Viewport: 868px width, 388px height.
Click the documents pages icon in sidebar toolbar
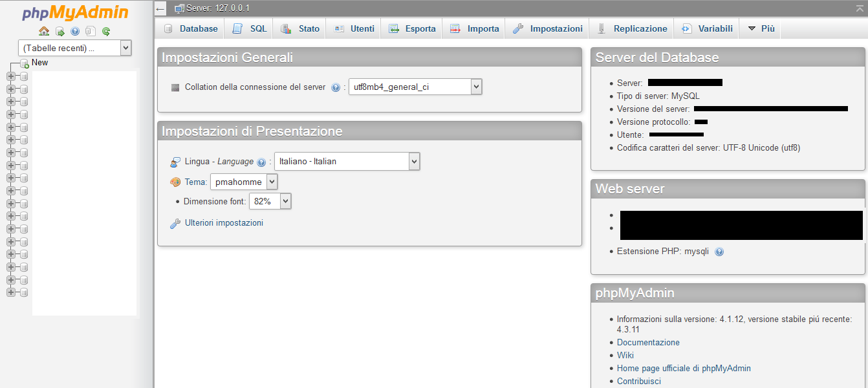[91, 31]
